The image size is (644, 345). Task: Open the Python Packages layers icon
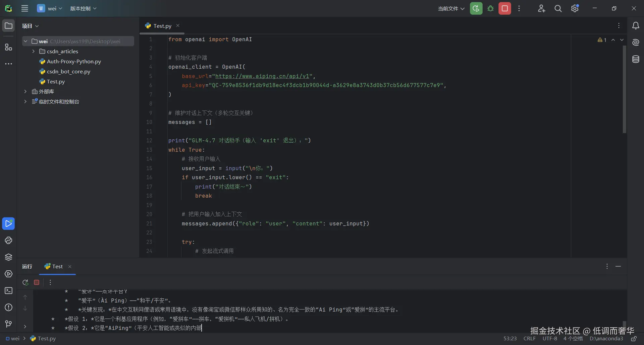click(x=8, y=257)
